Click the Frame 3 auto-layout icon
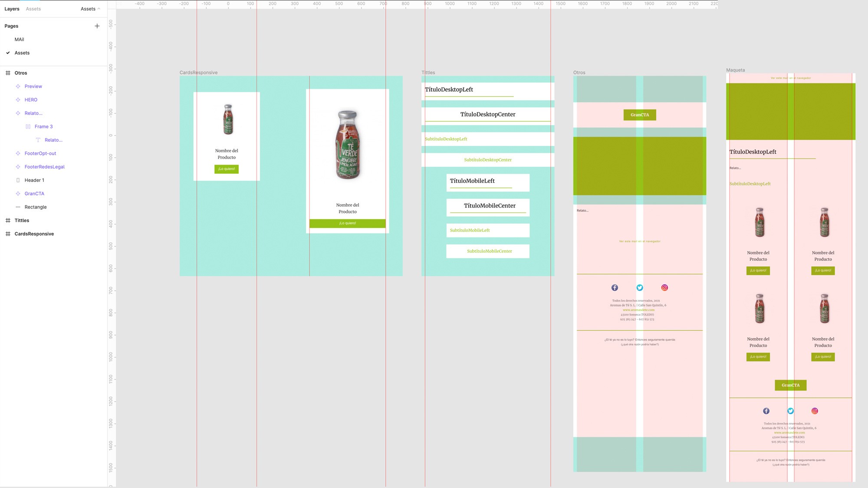Screen dimensions: 868x488 (x=28, y=127)
